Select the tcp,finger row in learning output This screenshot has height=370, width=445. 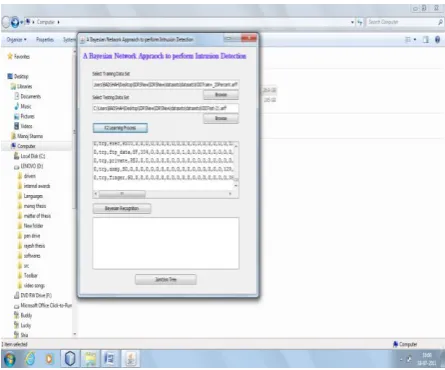163,178
